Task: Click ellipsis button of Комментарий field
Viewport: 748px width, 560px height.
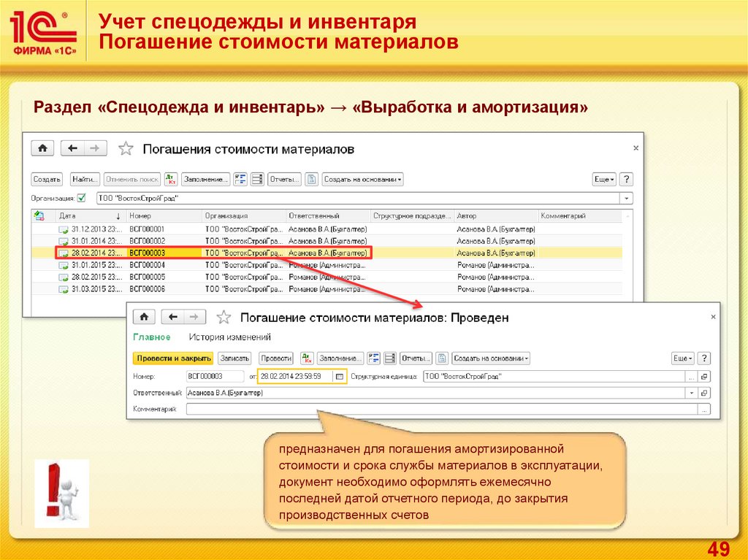Action: point(704,410)
